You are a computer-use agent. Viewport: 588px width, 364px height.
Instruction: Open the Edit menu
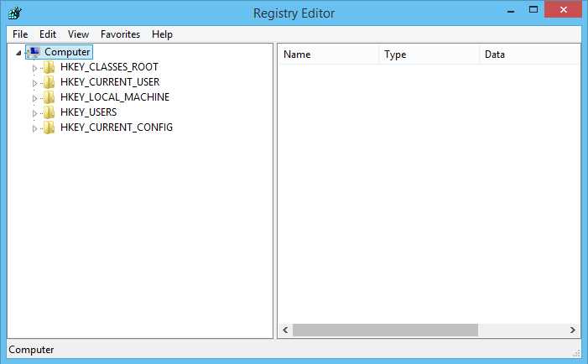pos(48,34)
